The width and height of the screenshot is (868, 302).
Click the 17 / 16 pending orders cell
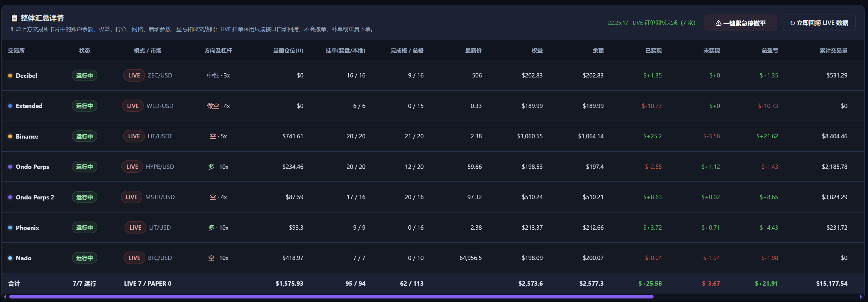pos(356,197)
